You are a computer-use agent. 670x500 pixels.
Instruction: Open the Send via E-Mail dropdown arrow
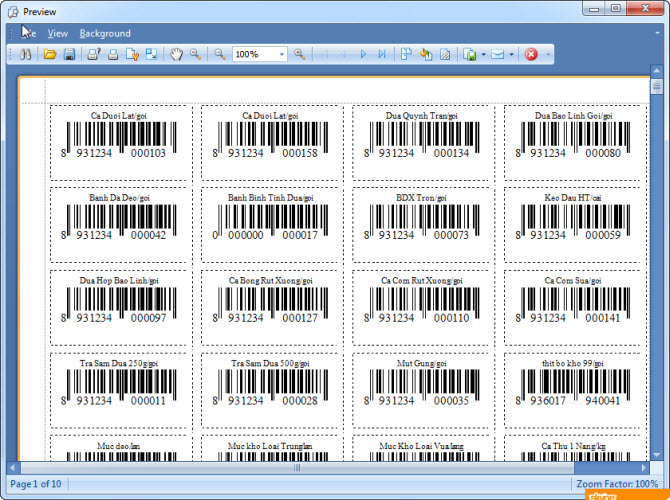(x=511, y=54)
